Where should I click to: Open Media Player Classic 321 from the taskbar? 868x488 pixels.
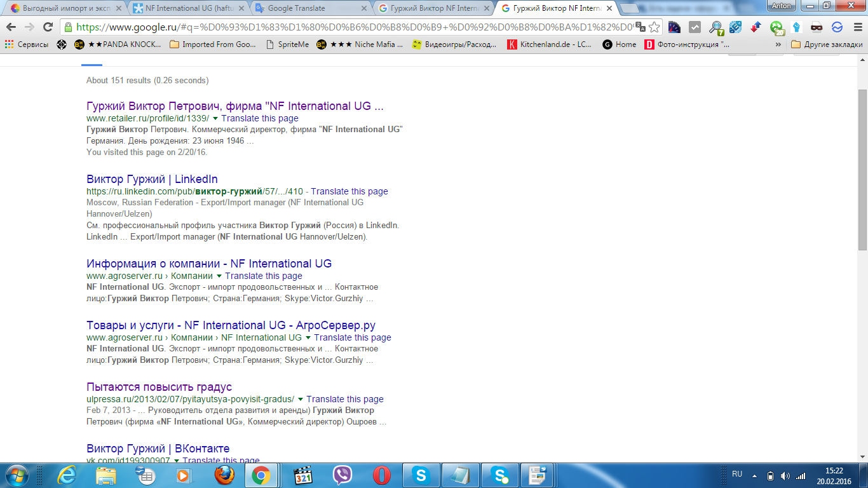[x=304, y=475]
